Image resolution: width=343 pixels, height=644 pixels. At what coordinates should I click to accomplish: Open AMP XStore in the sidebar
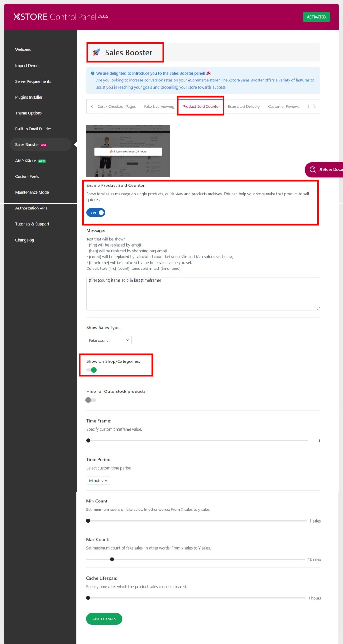[x=25, y=161]
